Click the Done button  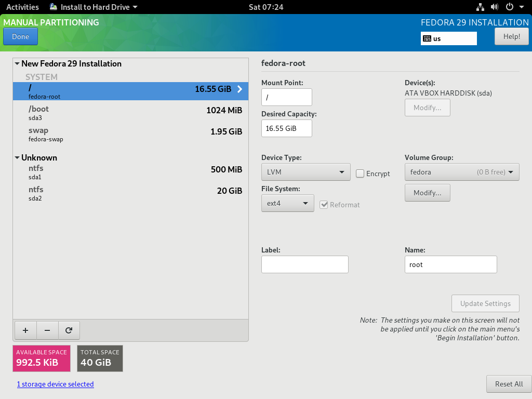pyautogui.click(x=20, y=37)
